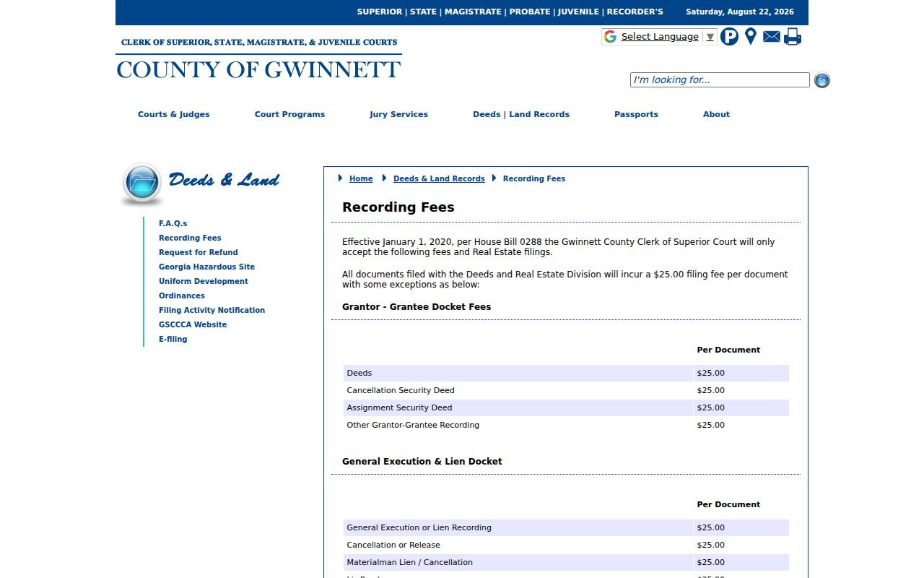The width and height of the screenshot is (924, 578).
Task: Open the map location pin icon
Action: (751, 37)
